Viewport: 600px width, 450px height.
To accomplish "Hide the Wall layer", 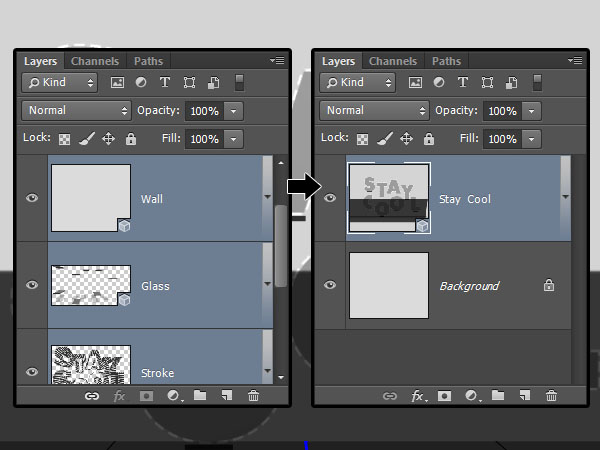I will pos(32,198).
